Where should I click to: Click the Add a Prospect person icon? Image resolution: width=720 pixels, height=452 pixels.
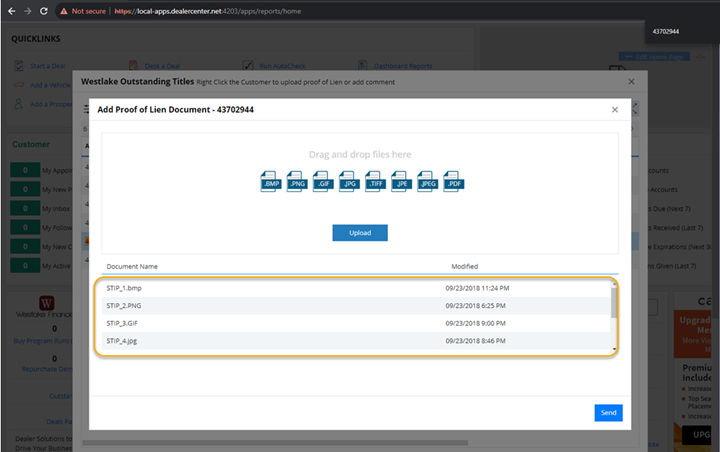tap(18, 104)
